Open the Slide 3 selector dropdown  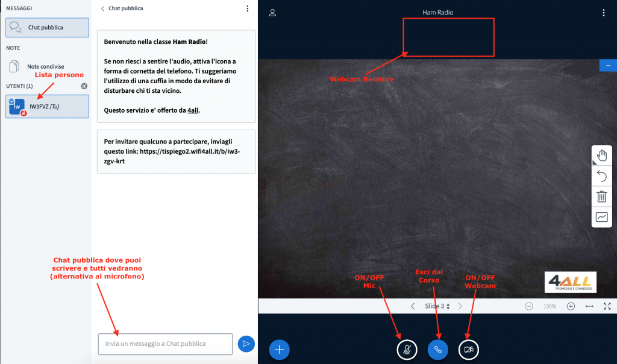pos(437,306)
